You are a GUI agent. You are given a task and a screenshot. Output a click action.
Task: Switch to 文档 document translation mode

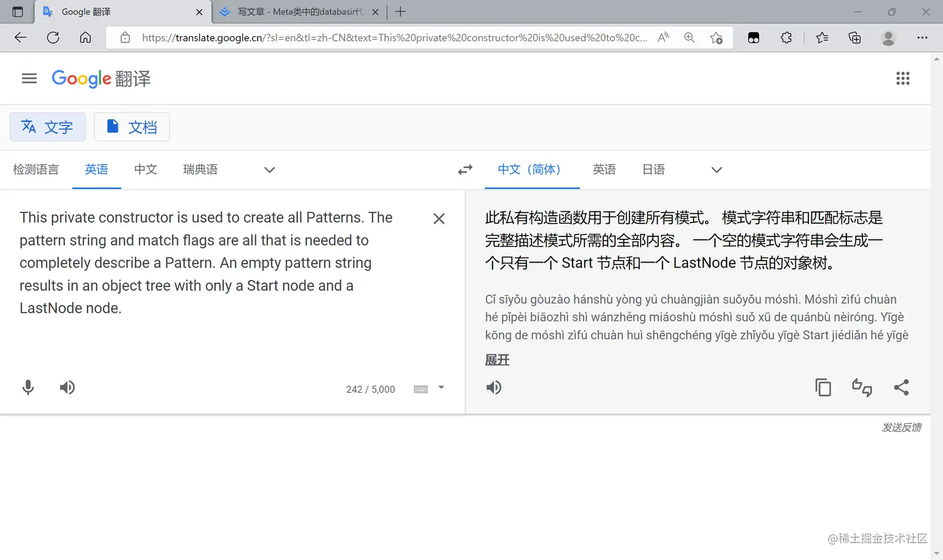tap(132, 127)
